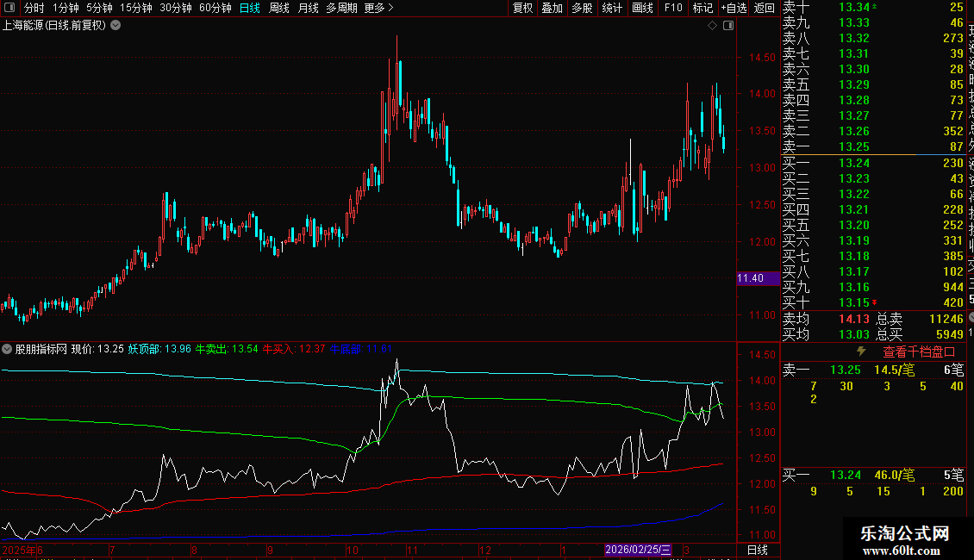The width and height of the screenshot is (974, 560).
Task: Click the chart split-window icon beside the diamond
Action: [x=728, y=26]
